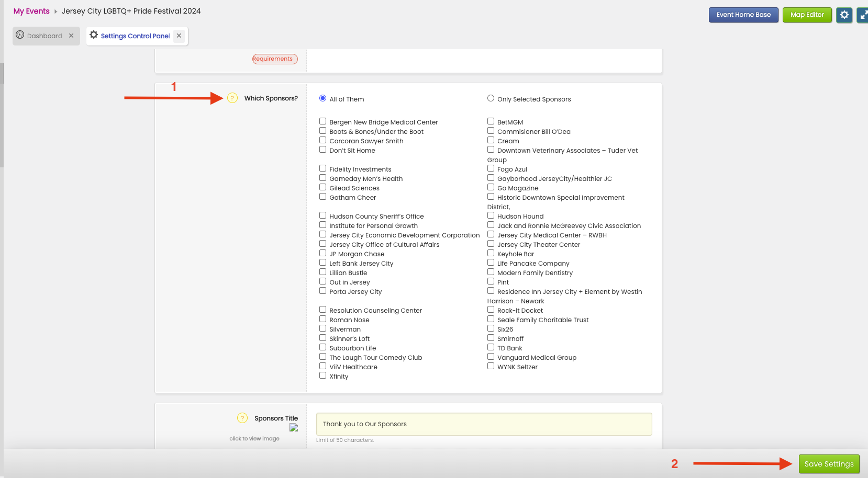Tick the BetMGM sponsor checkbox

(491, 121)
